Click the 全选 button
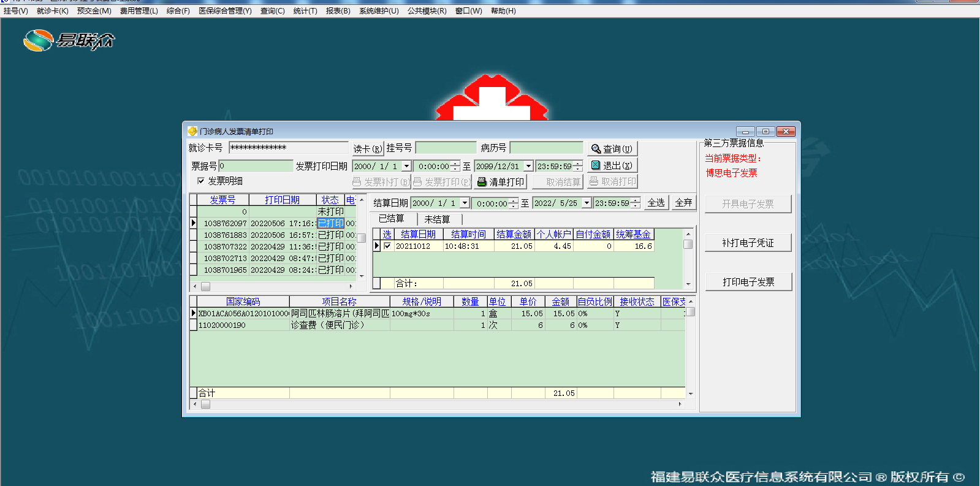Screen dimensions: 980x486 click(656, 203)
